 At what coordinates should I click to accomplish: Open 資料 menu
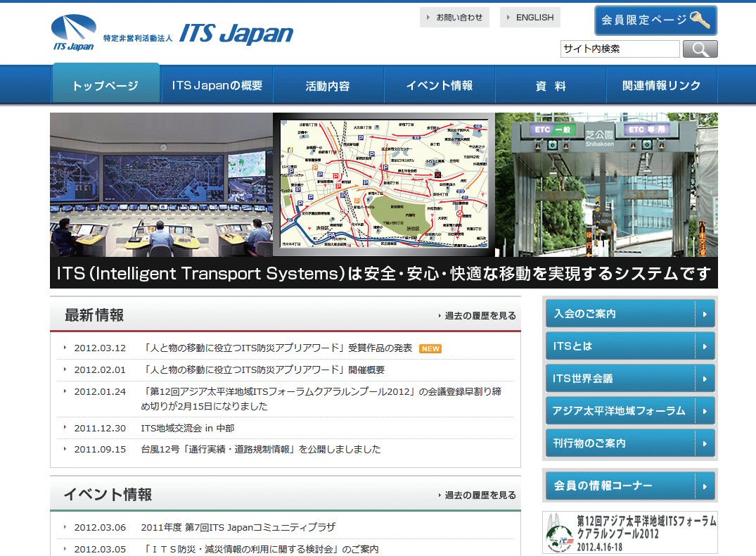pyautogui.click(x=551, y=85)
